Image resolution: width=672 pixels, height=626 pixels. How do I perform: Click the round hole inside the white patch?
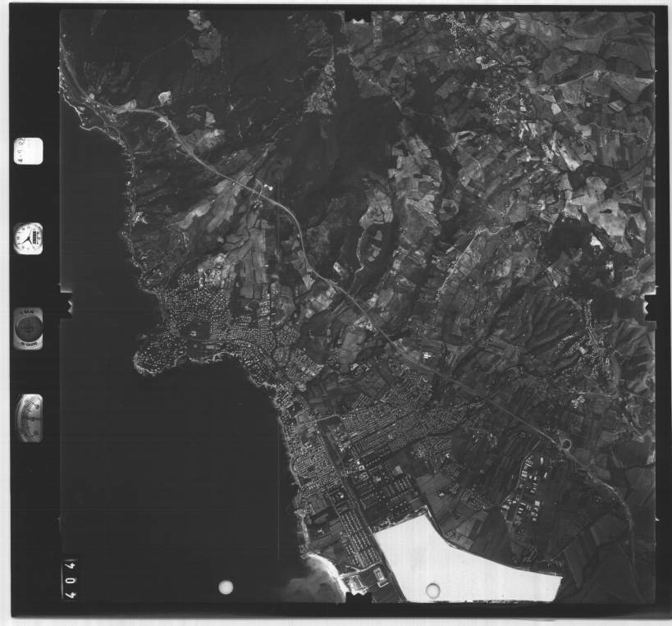433,590
